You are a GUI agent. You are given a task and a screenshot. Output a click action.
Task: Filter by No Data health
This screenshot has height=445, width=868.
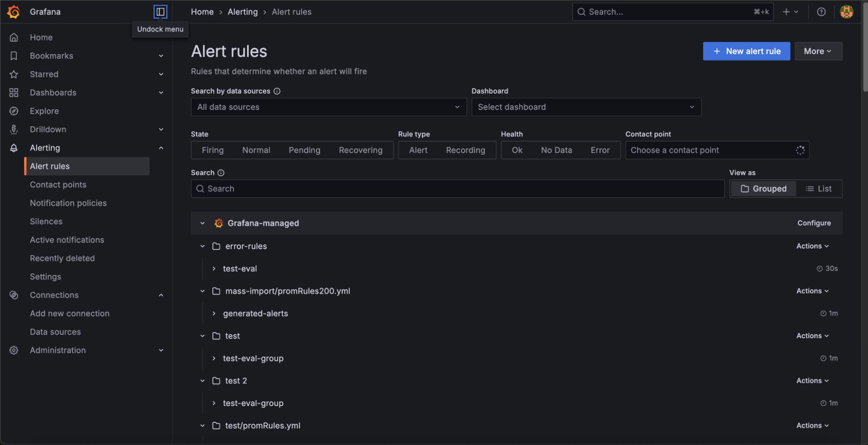click(556, 150)
